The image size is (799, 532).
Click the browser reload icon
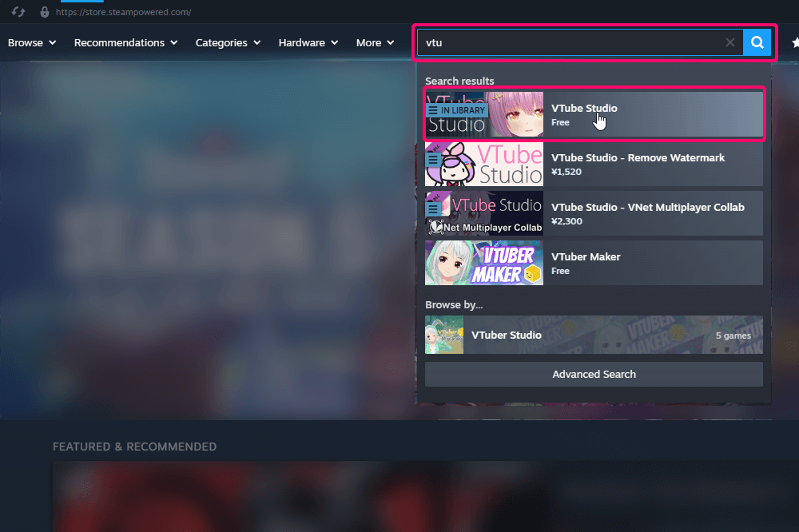click(18, 12)
